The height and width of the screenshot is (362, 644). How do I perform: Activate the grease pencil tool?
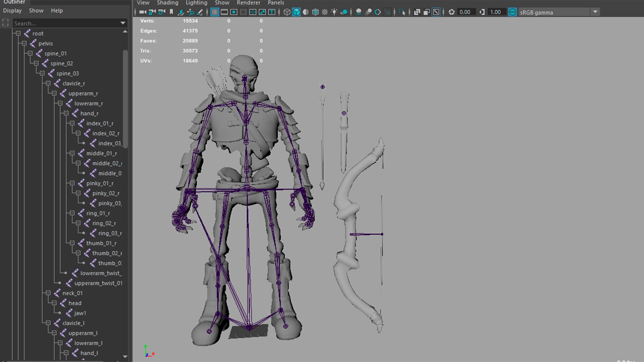point(200,12)
